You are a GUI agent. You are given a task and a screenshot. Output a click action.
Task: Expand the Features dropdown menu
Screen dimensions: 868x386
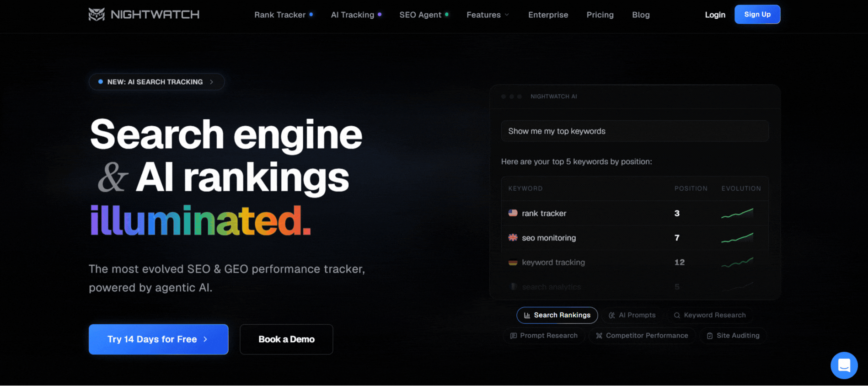tap(488, 15)
